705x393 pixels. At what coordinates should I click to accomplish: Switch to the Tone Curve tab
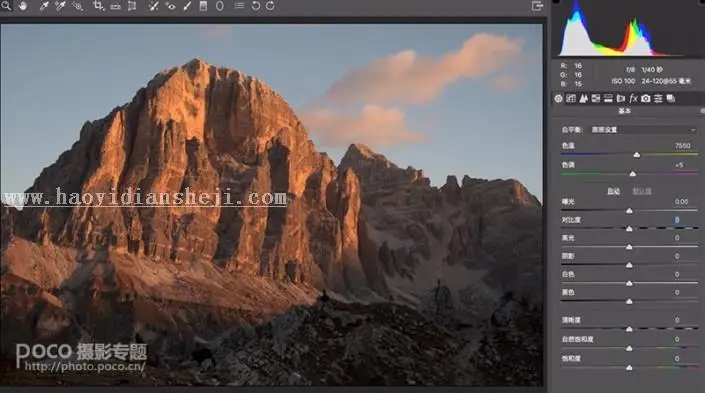click(x=571, y=98)
